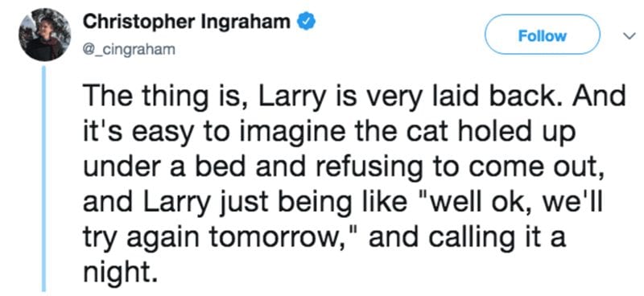Visit the @_cingraham handle link
The height and width of the screenshot is (296, 644).
129,50
